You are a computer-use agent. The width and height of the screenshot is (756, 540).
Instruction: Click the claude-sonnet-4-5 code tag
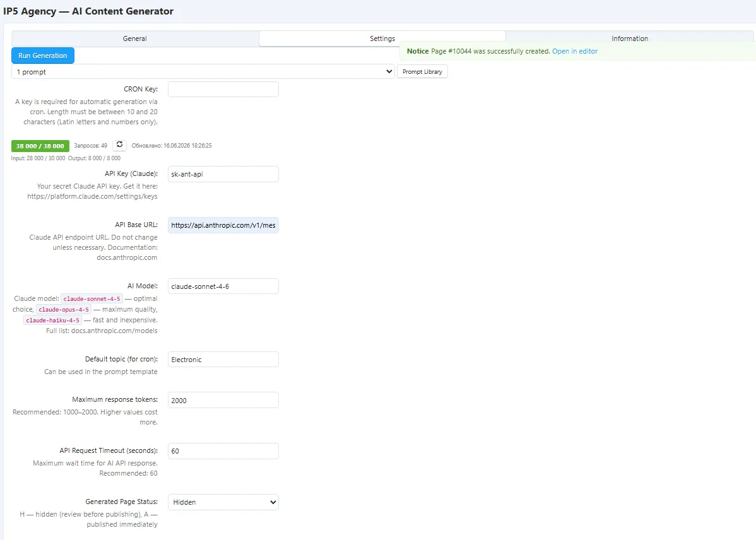coord(92,299)
